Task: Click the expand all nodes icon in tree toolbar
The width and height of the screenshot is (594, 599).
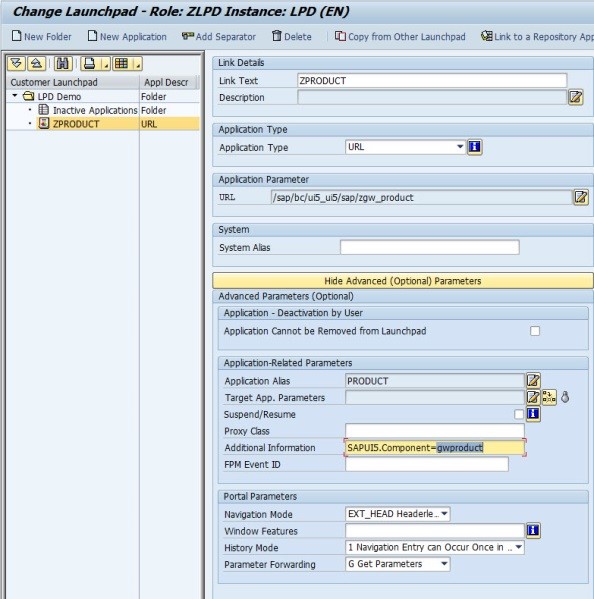Action: pyautogui.click(x=16, y=63)
